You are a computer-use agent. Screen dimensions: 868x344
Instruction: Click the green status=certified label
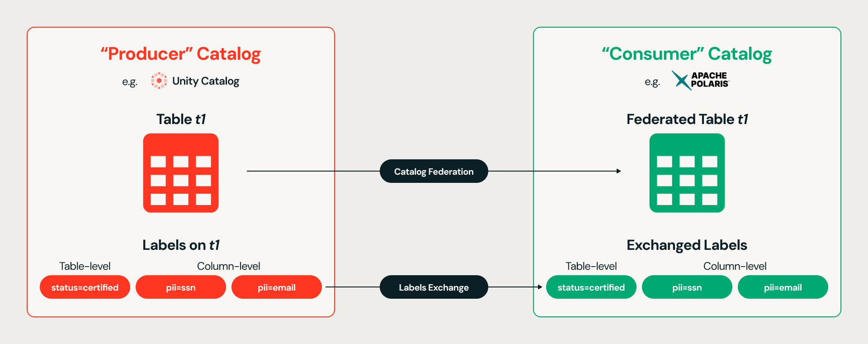coord(591,287)
